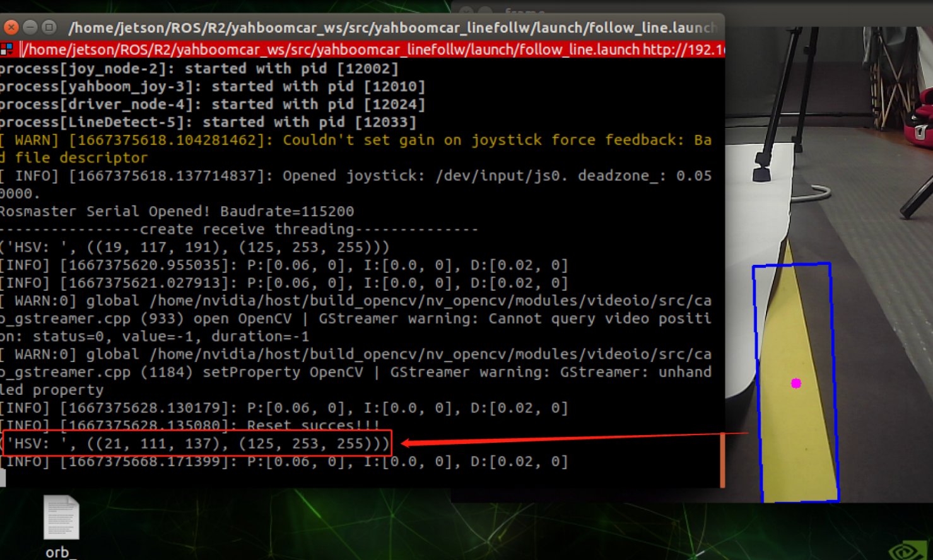
Task: Click the close button of the frame window
Action: click(466, 11)
